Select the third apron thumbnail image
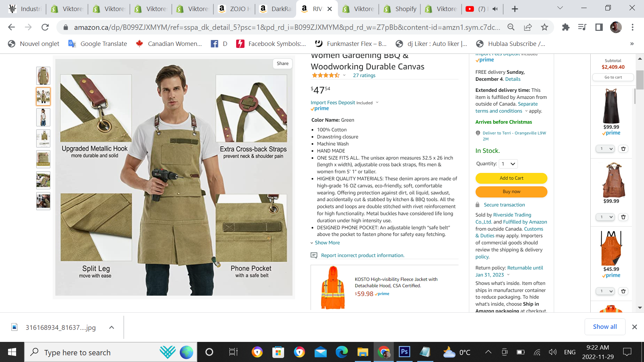Viewport: 644px width, 362px height. [43, 117]
